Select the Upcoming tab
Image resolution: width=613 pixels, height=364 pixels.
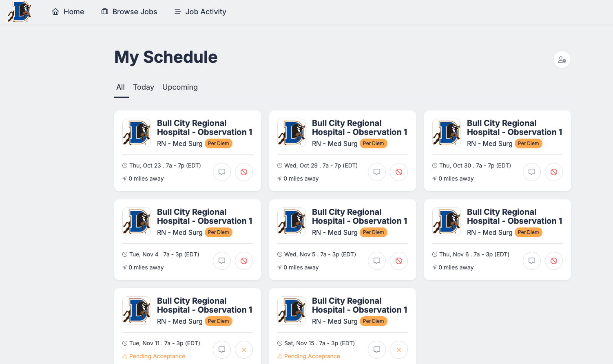(x=180, y=87)
